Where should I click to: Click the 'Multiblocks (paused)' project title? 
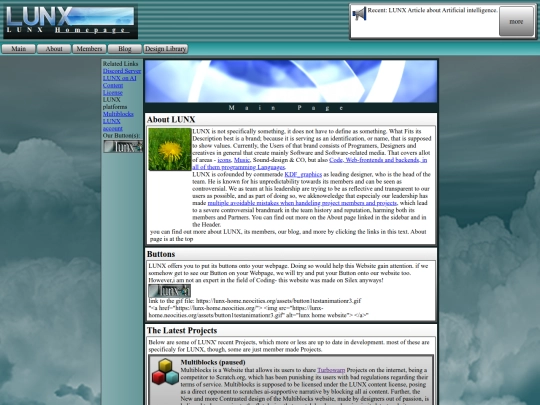[x=213, y=362]
